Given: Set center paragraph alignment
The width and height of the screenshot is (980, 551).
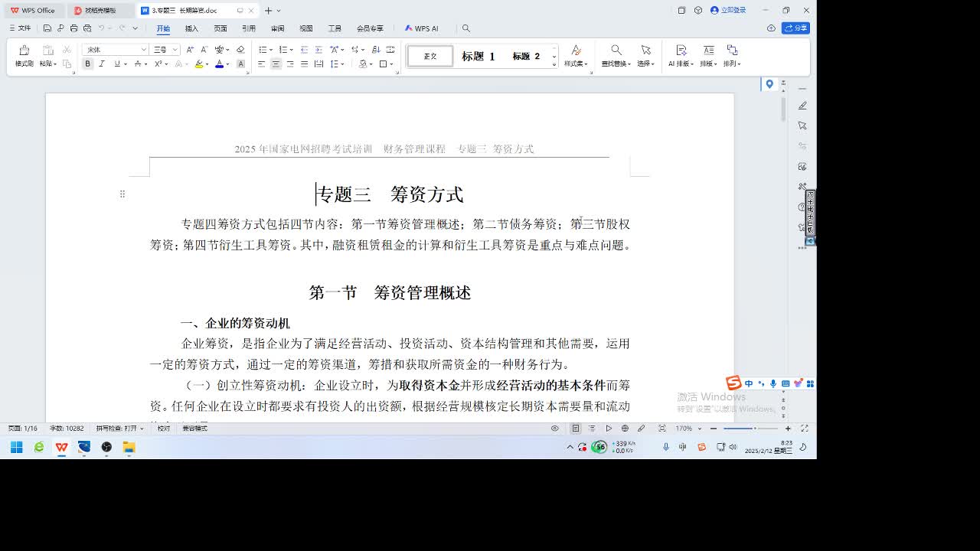Looking at the screenshot, I should (x=276, y=64).
